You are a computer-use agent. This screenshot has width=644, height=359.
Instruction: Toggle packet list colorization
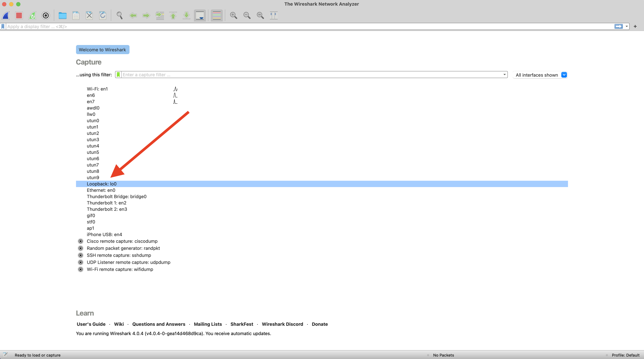(x=216, y=15)
